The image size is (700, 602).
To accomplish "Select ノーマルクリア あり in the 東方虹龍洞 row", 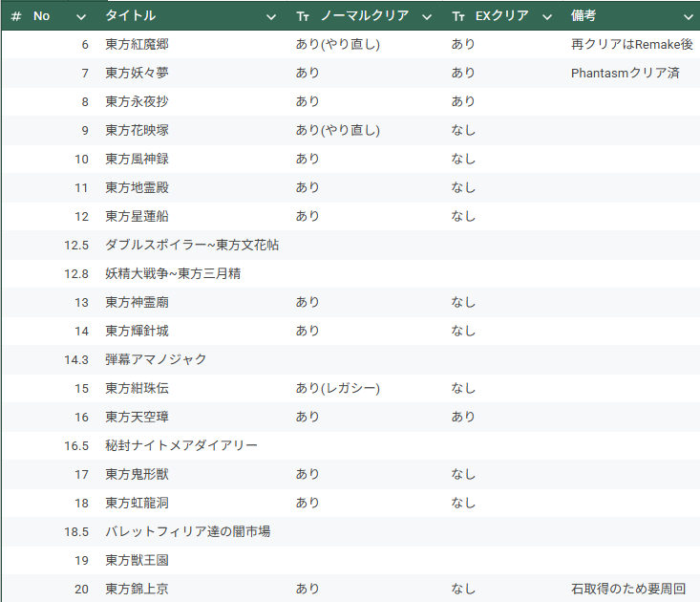I will click(308, 503).
